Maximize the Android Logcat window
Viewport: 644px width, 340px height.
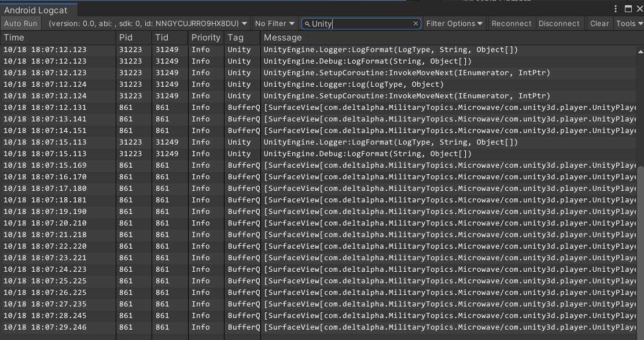point(628,8)
